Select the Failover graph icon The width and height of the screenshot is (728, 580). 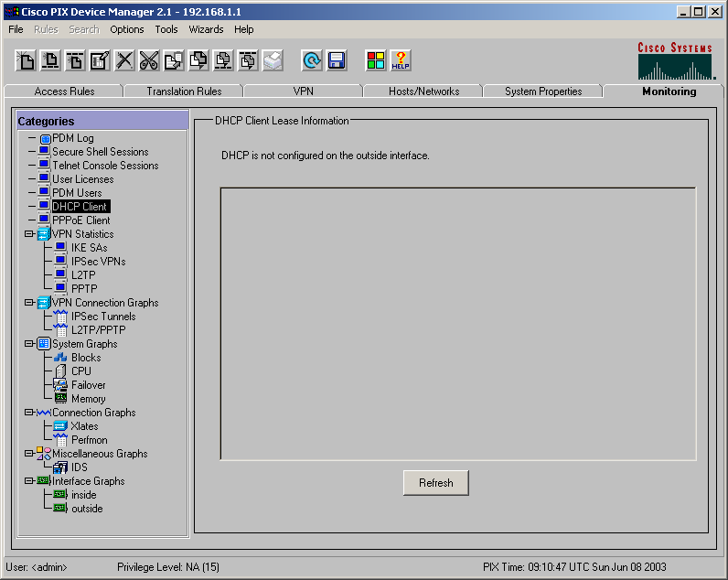click(x=60, y=385)
